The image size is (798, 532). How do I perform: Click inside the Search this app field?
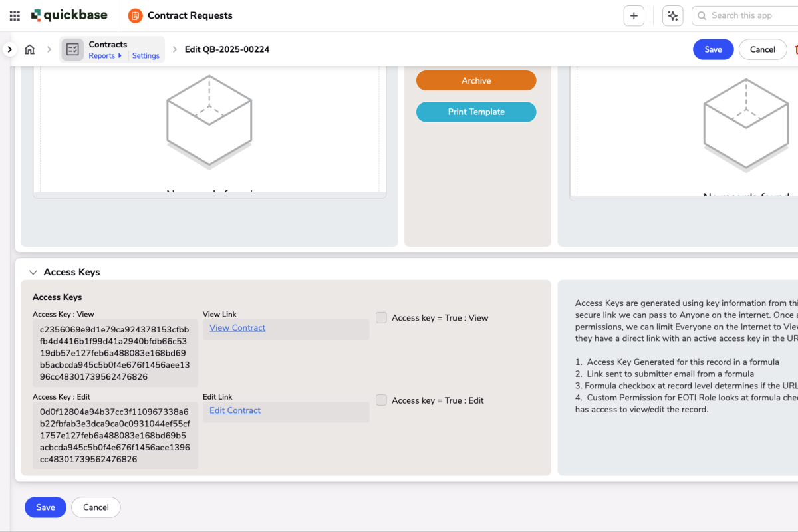click(x=745, y=15)
